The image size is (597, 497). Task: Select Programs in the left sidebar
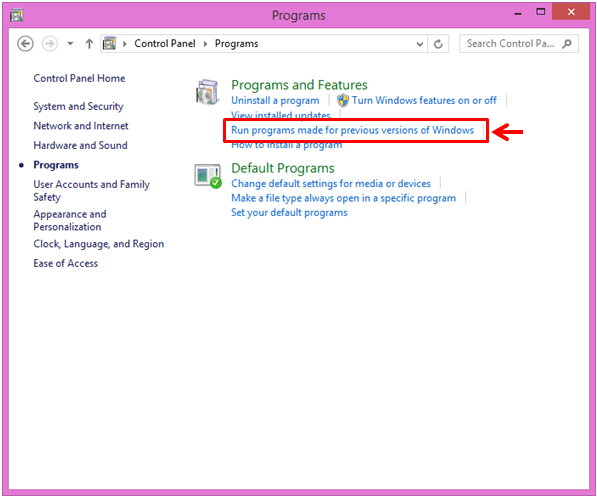pos(56,165)
